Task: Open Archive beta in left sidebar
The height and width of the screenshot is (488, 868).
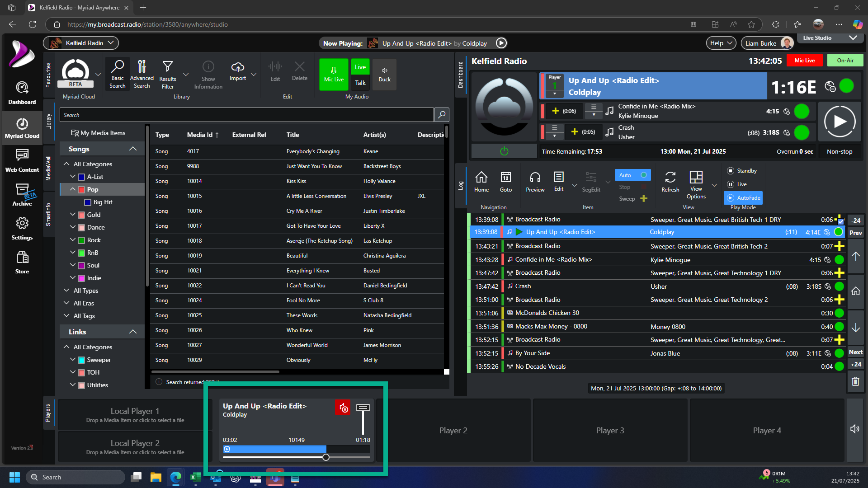Action: pyautogui.click(x=22, y=194)
